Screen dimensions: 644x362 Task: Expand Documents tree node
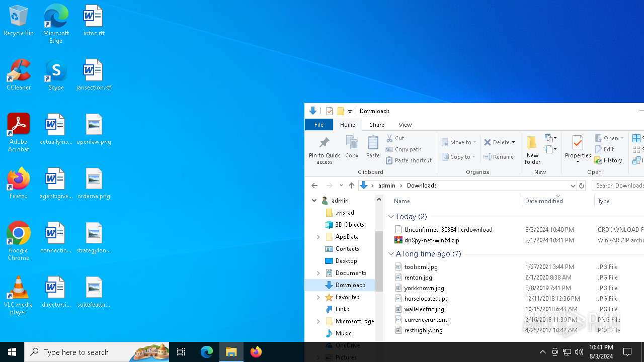click(x=318, y=273)
